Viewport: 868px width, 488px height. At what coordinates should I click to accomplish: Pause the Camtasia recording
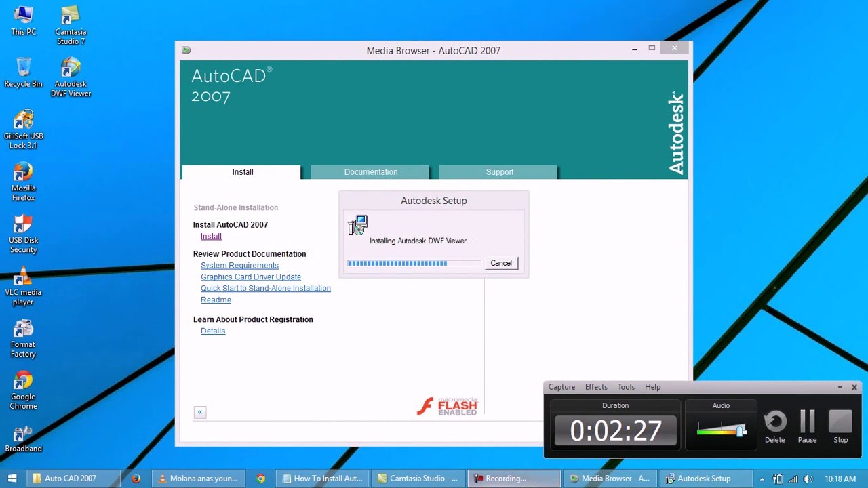(x=807, y=426)
